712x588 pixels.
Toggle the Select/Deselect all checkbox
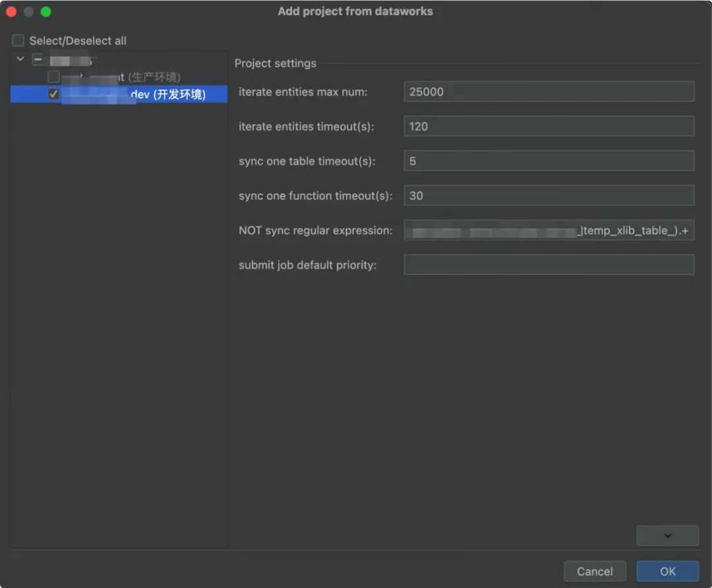(18, 41)
